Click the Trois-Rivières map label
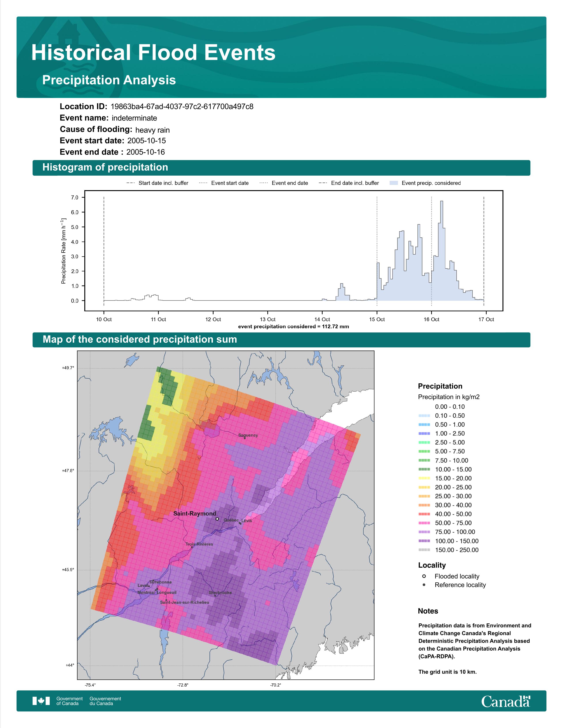Viewport: 563px width, 728px height. (x=199, y=544)
